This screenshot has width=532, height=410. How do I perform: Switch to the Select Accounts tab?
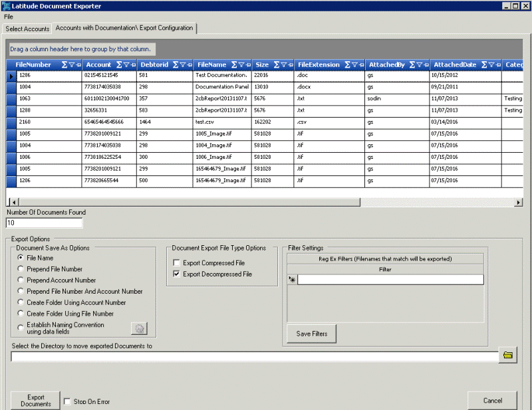click(x=27, y=29)
